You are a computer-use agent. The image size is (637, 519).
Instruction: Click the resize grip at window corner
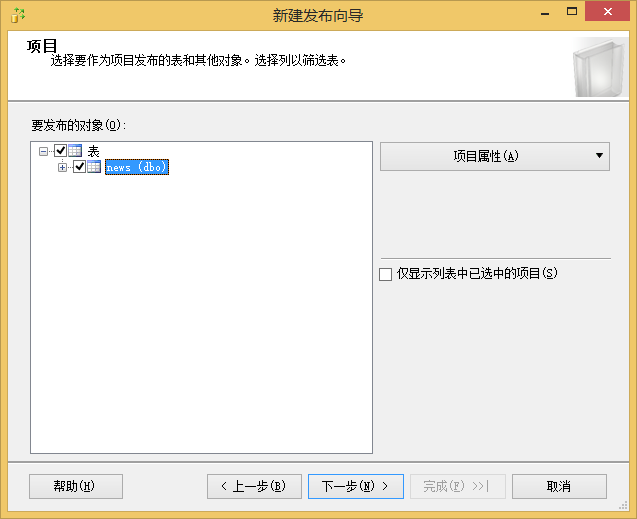point(624,506)
